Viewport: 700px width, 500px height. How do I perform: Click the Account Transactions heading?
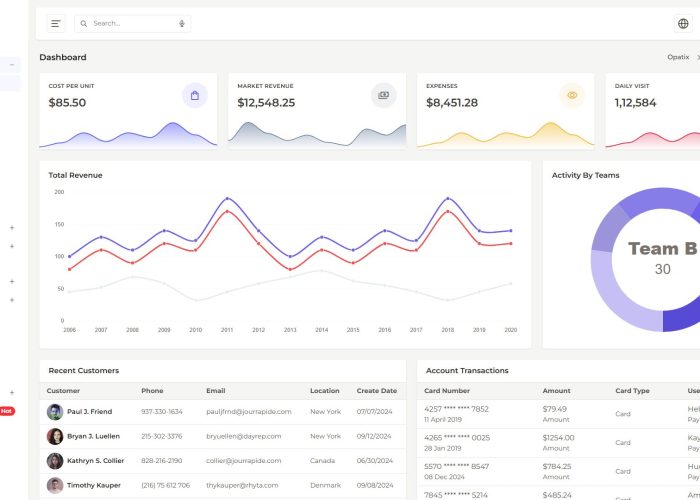467,371
